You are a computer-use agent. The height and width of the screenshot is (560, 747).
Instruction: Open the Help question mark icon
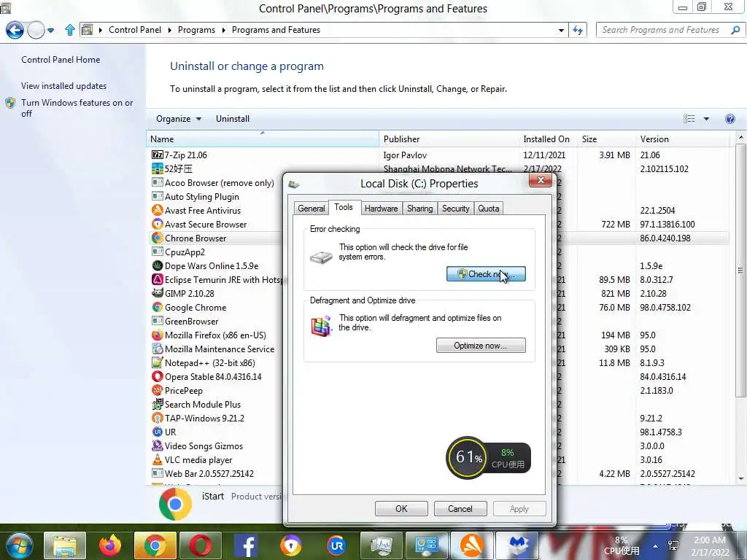pos(729,119)
